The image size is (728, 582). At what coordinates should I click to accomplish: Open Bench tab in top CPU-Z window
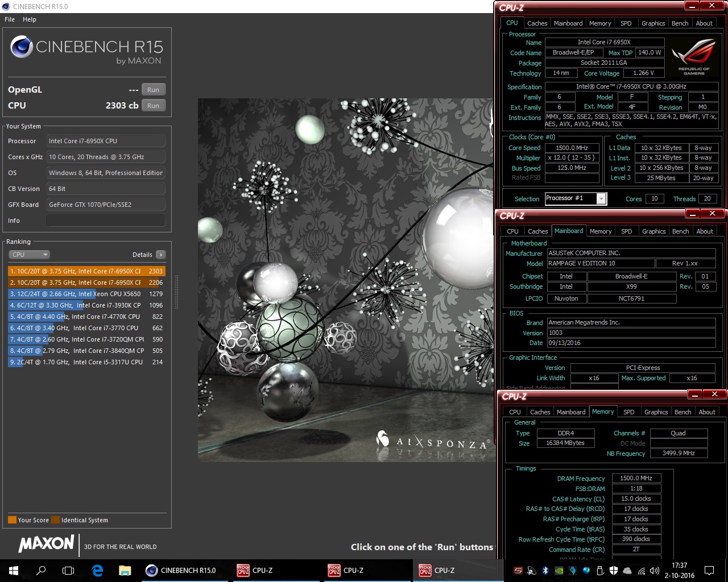(x=680, y=23)
